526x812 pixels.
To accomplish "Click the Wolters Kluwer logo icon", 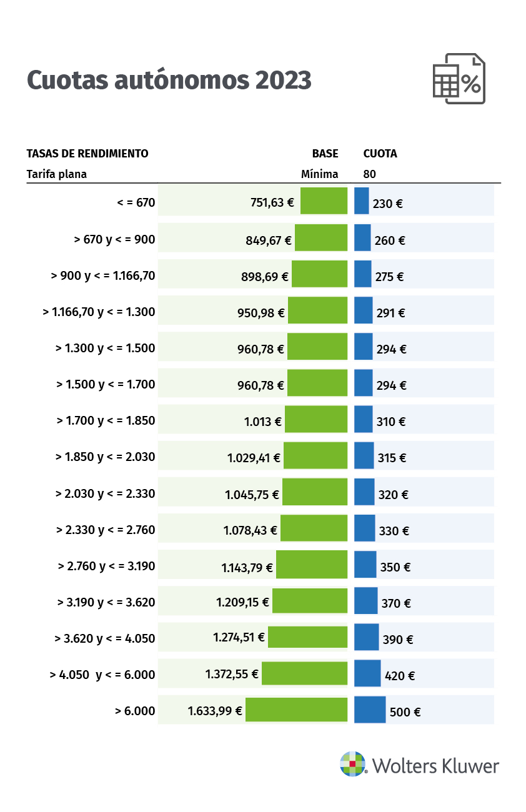I will 352,764.
